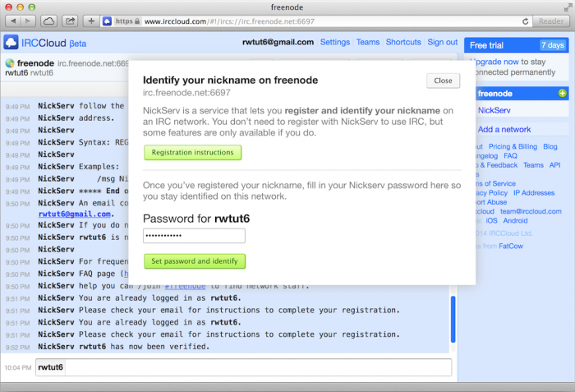Open the Teams link in header

368,42
